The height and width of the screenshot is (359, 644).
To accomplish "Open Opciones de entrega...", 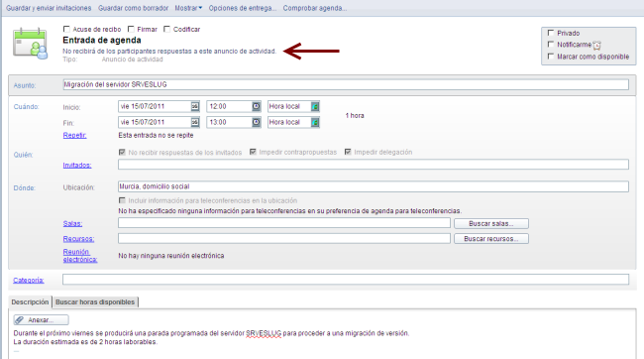I will [243, 8].
